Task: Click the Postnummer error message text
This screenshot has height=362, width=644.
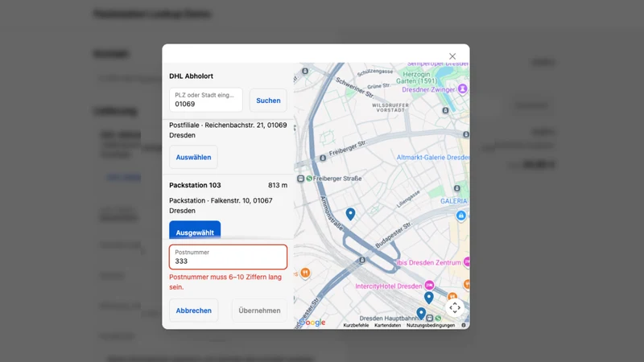Action: point(225,282)
